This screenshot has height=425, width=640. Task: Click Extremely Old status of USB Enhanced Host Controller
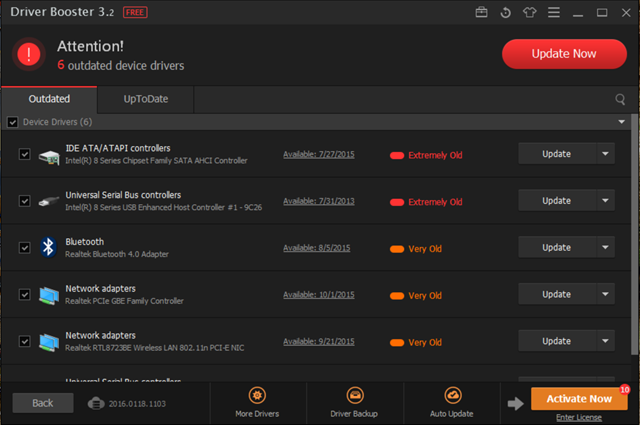pos(426,202)
